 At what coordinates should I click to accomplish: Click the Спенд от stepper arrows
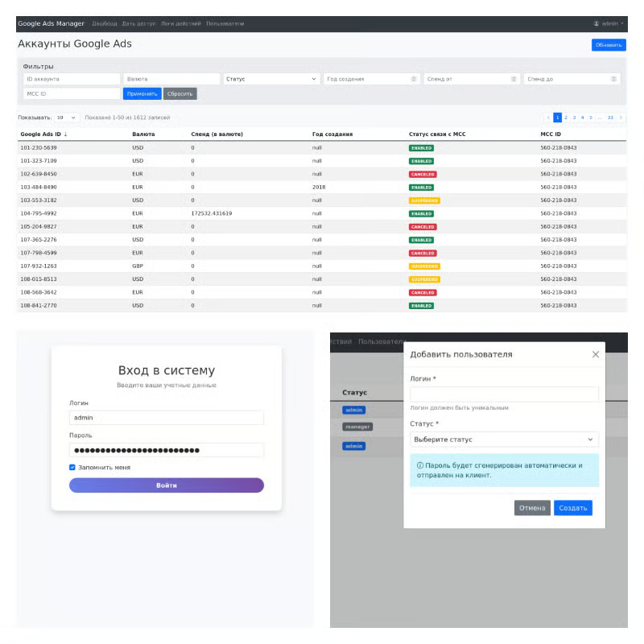tap(514, 79)
